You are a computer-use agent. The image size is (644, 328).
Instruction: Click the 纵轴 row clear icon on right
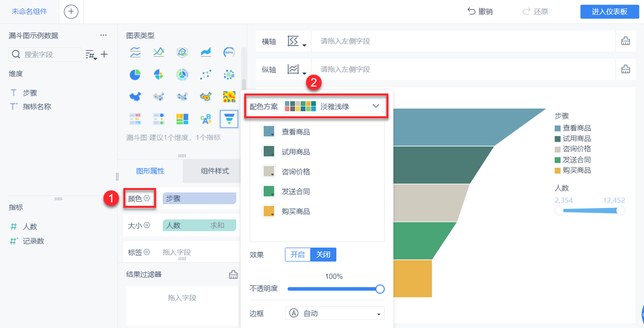tap(626, 69)
